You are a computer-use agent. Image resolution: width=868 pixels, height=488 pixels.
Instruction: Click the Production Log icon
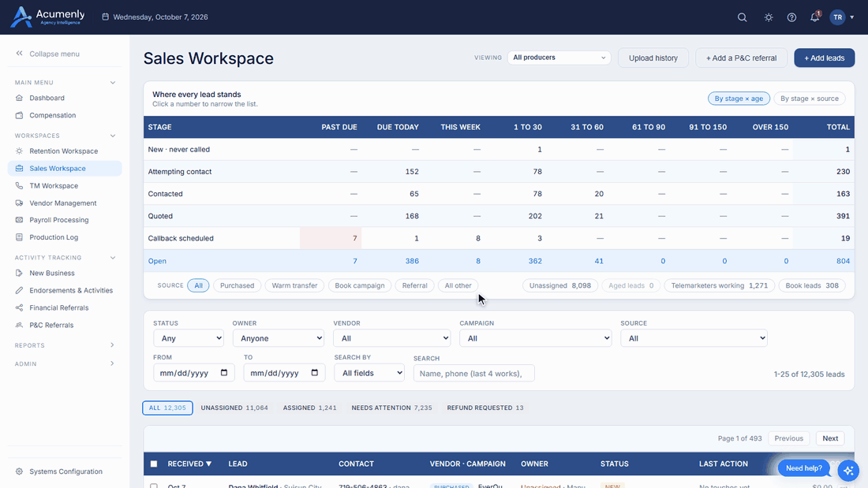pos(20,237)
